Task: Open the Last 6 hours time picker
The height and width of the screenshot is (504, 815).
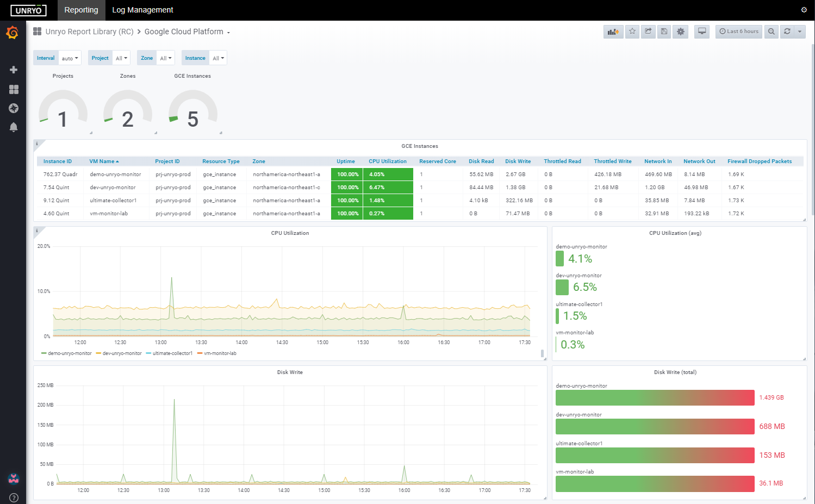Action: [739, 32]
